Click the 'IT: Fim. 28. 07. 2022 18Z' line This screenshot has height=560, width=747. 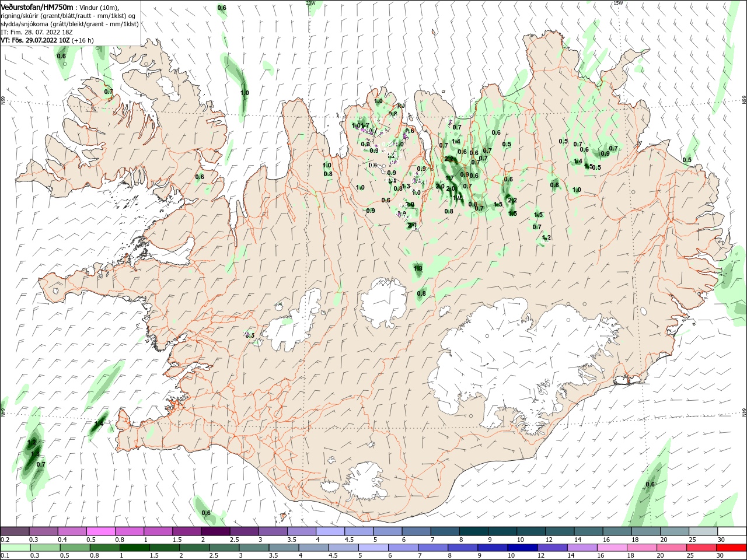(x=37, y=32)
